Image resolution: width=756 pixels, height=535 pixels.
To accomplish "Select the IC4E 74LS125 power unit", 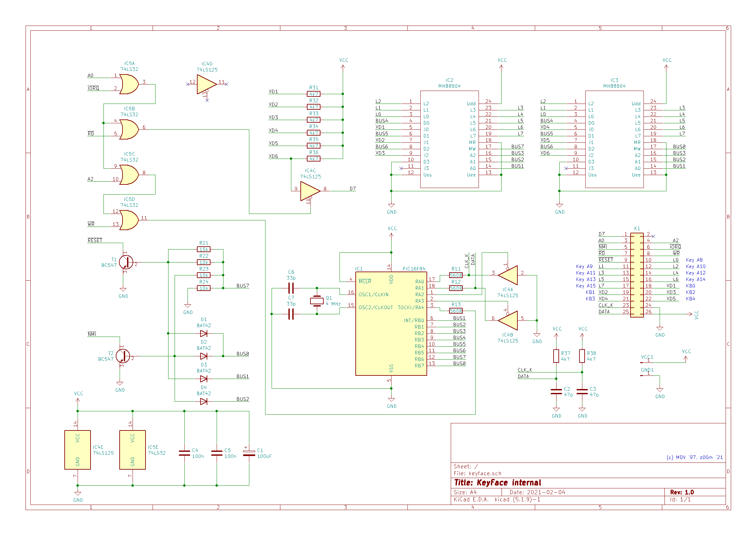I will (77, 450).
